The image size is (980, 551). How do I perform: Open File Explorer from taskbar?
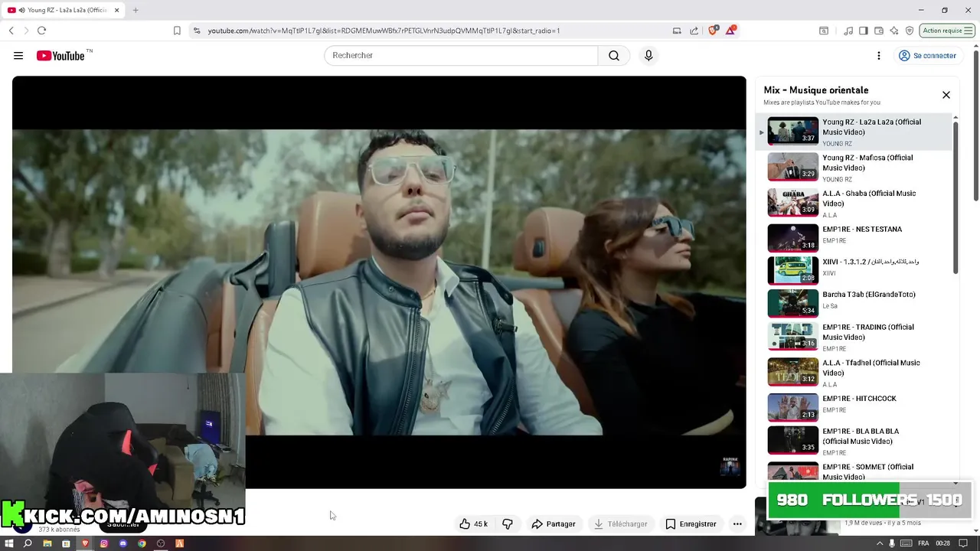47,543
